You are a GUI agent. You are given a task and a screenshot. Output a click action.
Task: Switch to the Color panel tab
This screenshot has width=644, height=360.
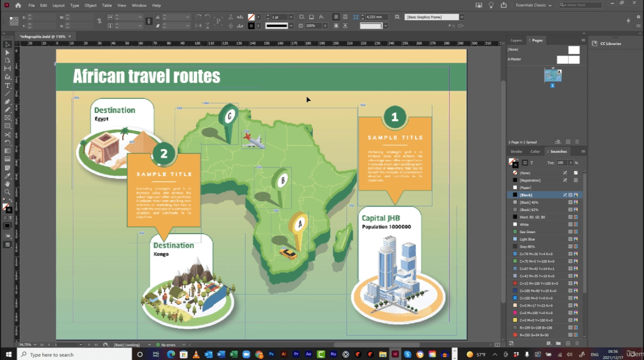coord(535,152)
